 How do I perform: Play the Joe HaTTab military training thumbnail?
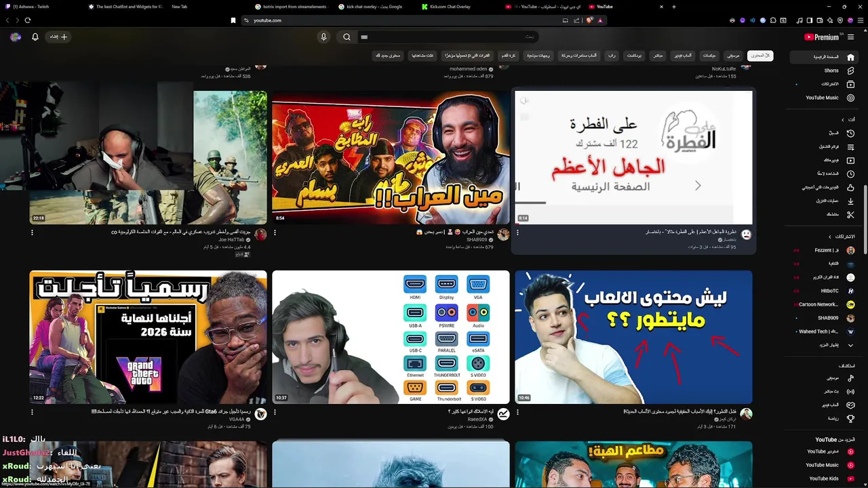[x=148, y=157]
